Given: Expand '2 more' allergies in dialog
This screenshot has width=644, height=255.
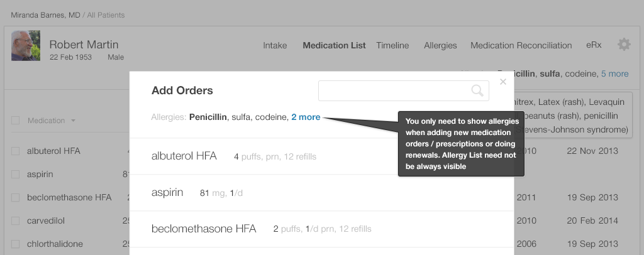Looking at the screenshot, I should pos(306,117).
